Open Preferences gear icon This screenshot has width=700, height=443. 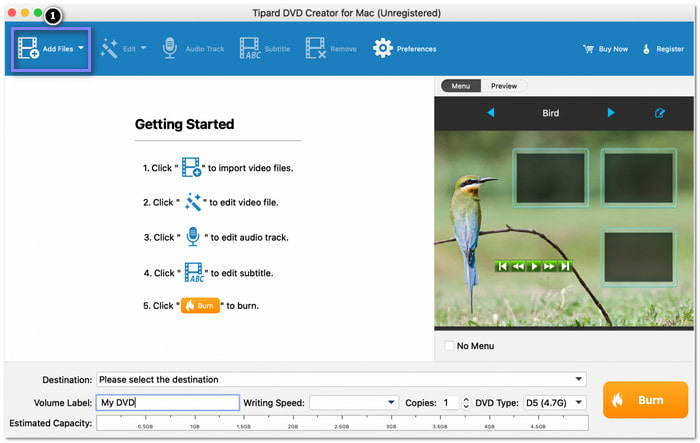(x=383, y=48)
